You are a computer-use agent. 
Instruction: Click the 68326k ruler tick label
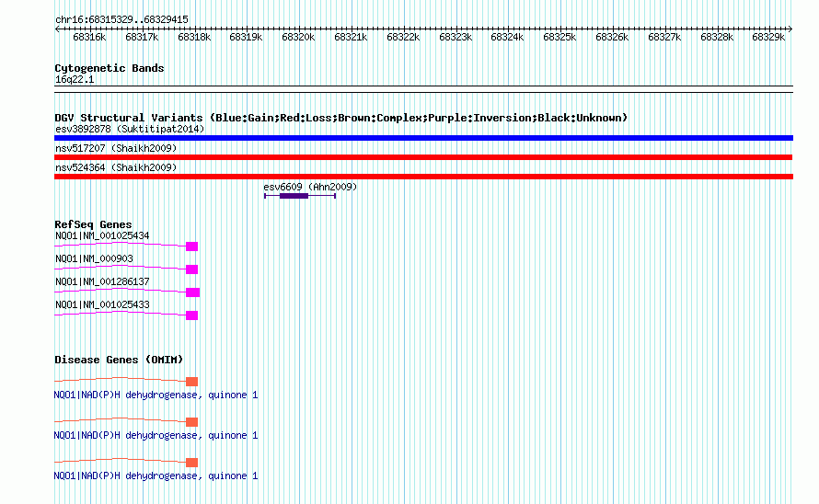click(612, 37)
